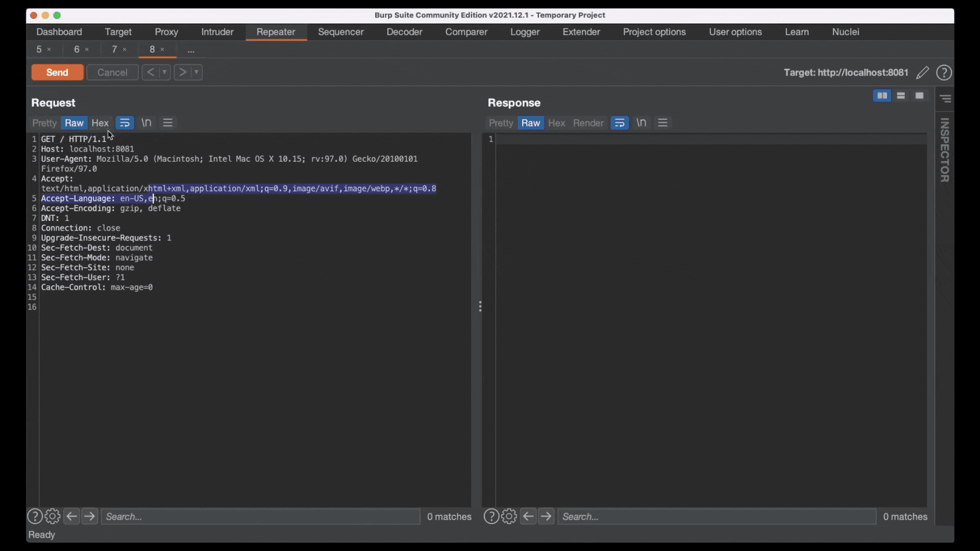Screen dimensions: 980x551
Task: Send the request with Send button
Action: (x=57, y=72)
